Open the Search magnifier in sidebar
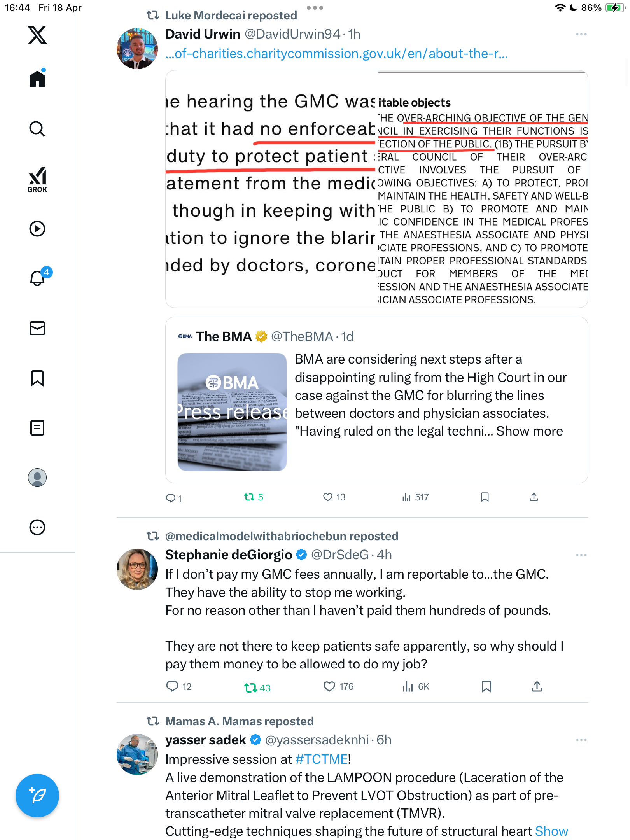This screenshot has height=840, width=630. 37,129
